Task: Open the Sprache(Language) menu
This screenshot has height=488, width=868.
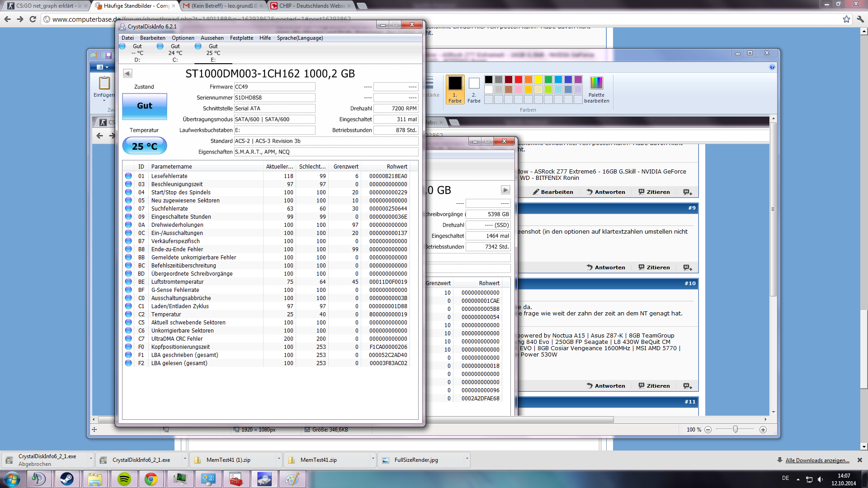Action: (x=300, y=38)
